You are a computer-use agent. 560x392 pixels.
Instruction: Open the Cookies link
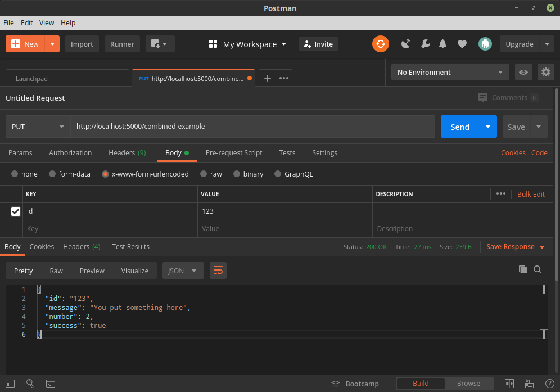513,152
